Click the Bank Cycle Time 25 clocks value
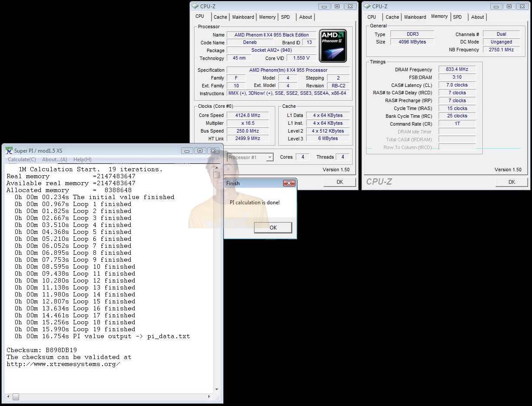 click(457, 116)
